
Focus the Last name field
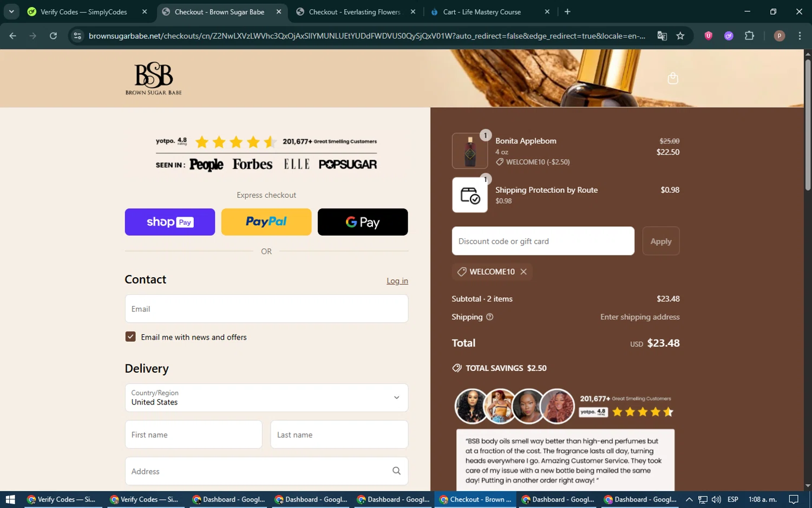pyautogui.click(x=339, y=434)
